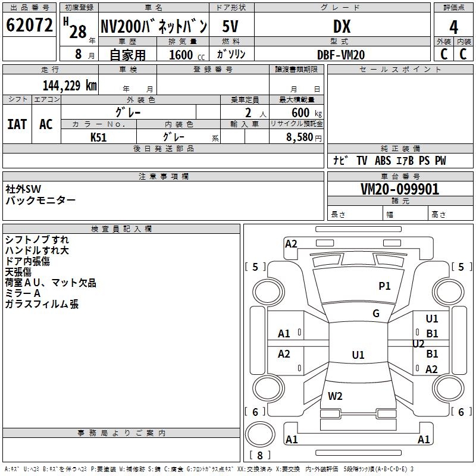This screenshot has width=476, height=476.
Task: Click the lot number 62072
Action: click(x=29, y=25)
